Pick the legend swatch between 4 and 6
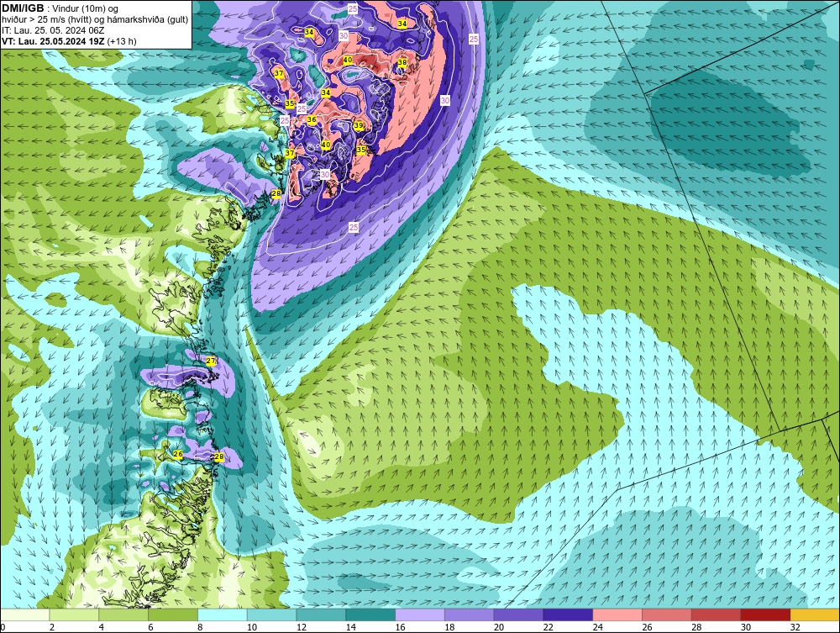The image size is (840, 633). pyautogui.click(x=123, y=615)
